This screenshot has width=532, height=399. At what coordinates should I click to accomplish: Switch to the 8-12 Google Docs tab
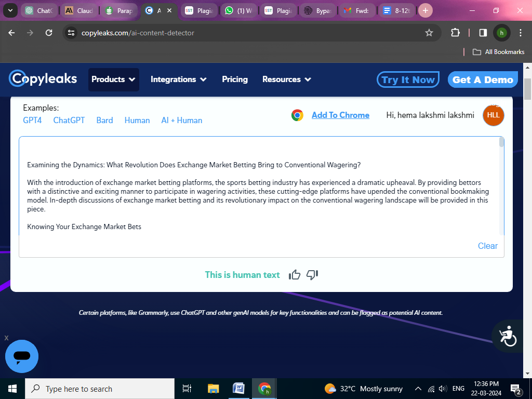point(396,10)
